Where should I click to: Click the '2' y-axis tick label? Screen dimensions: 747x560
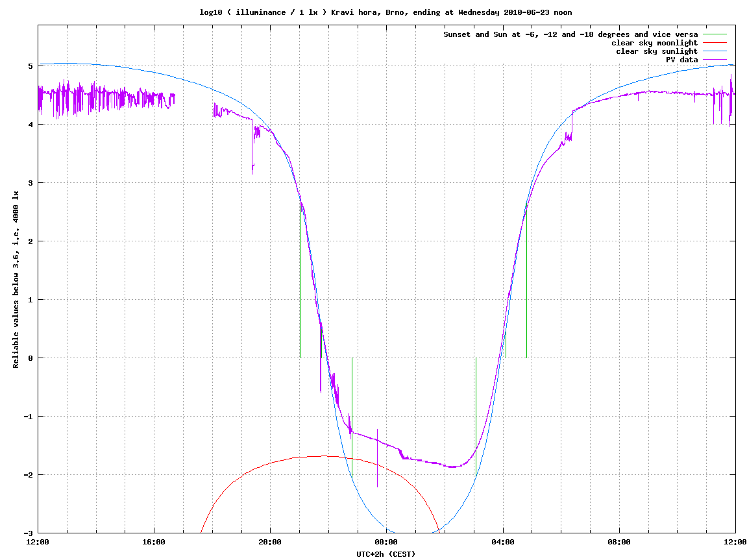point(31,241)
